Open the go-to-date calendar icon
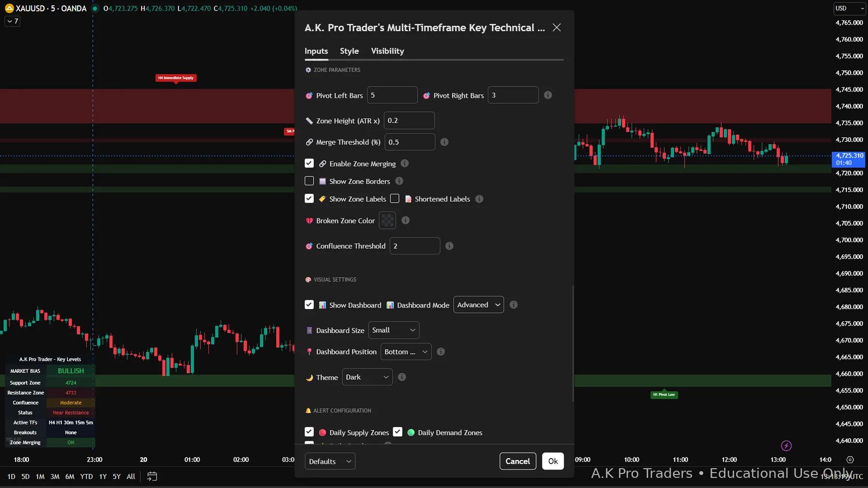 (x=152, y=476)
